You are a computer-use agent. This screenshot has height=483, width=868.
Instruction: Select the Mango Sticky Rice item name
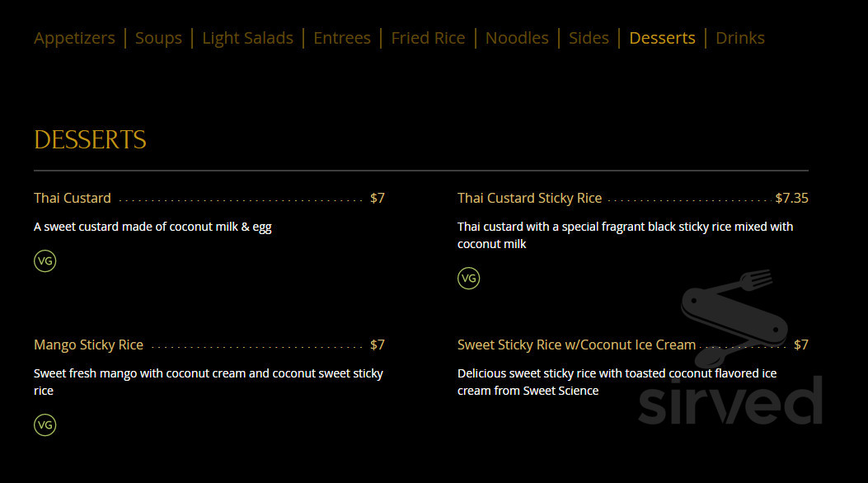click(x=88, y=345)
